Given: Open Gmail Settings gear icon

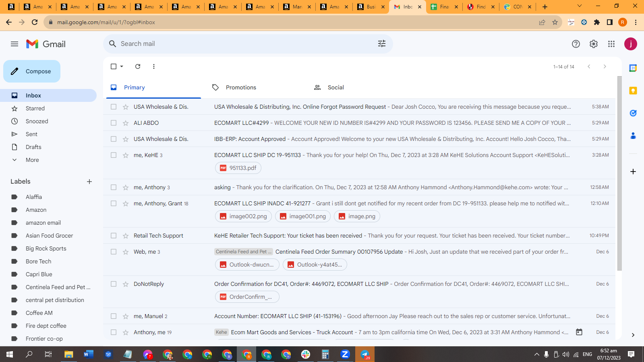Looking at the screenshot, I should click(594, 44).
